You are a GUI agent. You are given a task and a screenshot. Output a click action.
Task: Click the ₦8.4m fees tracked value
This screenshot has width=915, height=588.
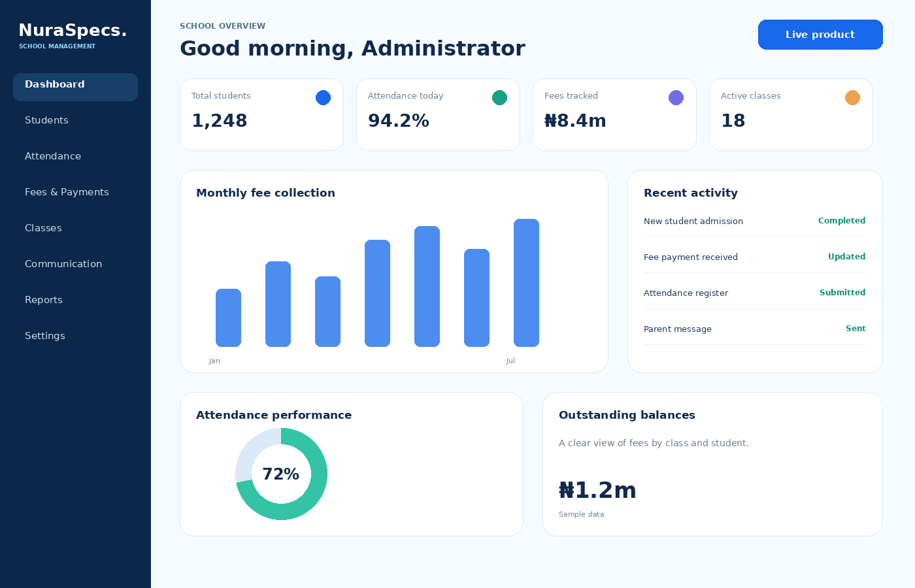tap(575, 121)
